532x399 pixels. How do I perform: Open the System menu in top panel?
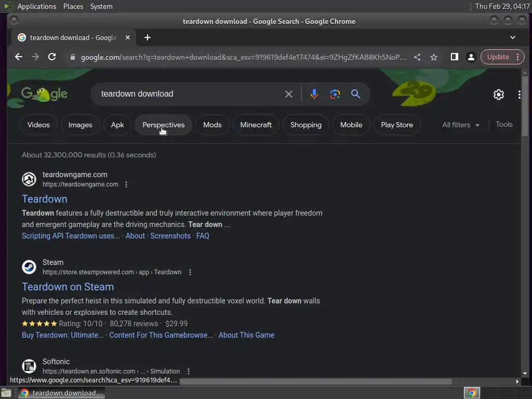[101, 6]
